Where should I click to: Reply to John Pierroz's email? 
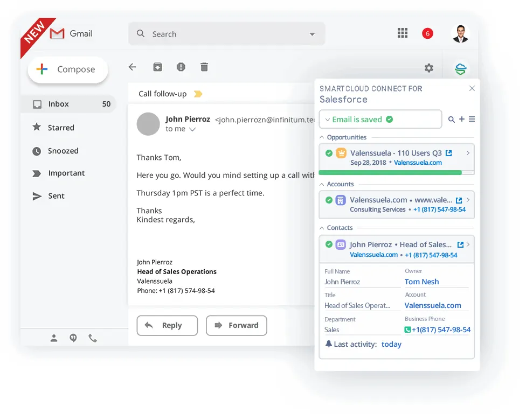tap(167, 325)
